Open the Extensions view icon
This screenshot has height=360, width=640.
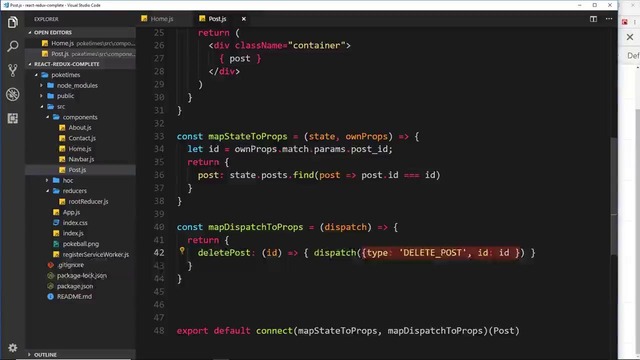(13, 118)
